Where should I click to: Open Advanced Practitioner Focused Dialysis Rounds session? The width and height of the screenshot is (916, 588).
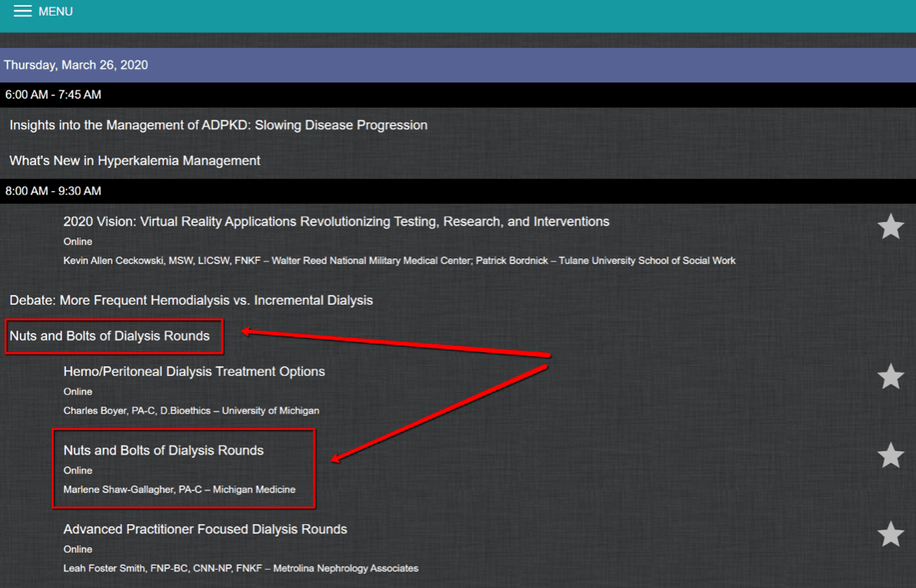205,529
